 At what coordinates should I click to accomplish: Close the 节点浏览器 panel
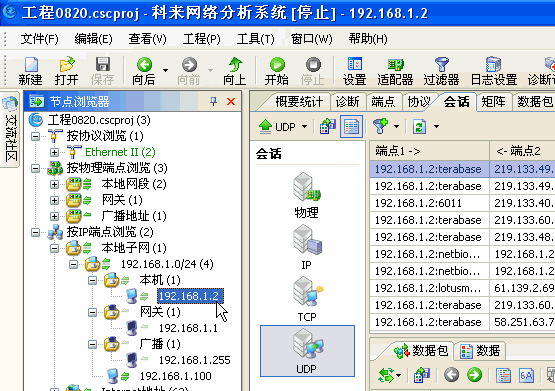(x=231, y=102)
